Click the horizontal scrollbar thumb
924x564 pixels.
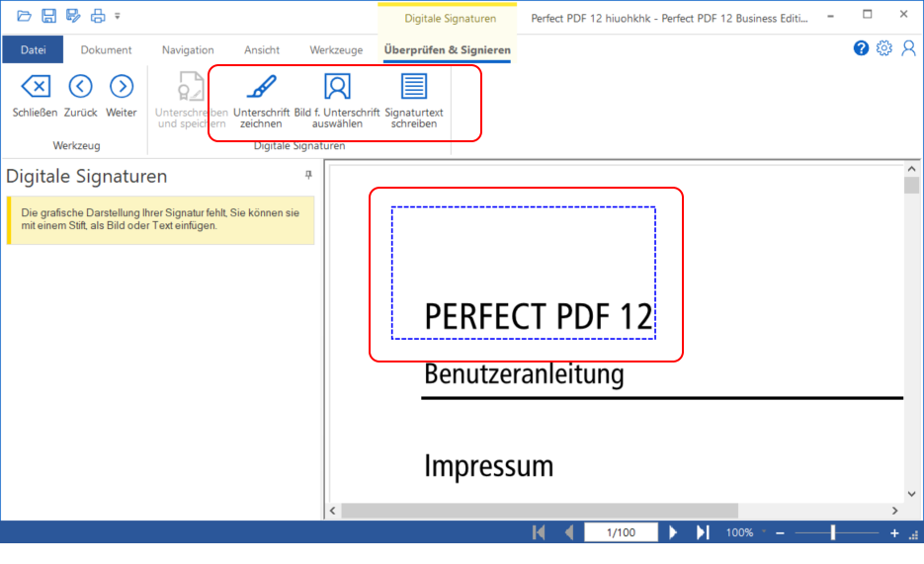[540, 511]
